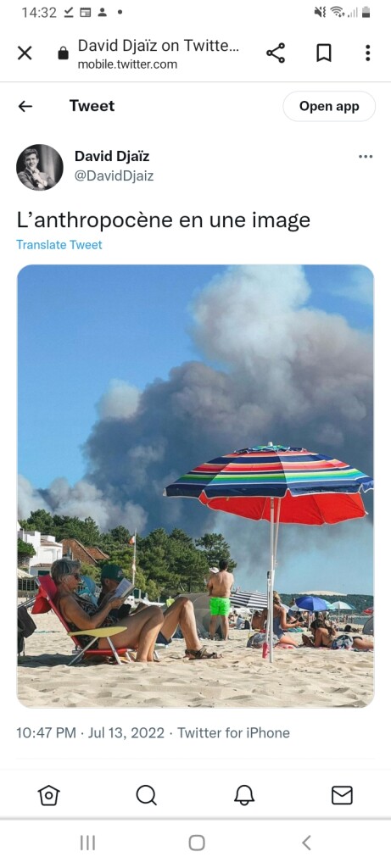391x868 pixels.
Task: Tap the Open app button
Action: pos(329,106)
